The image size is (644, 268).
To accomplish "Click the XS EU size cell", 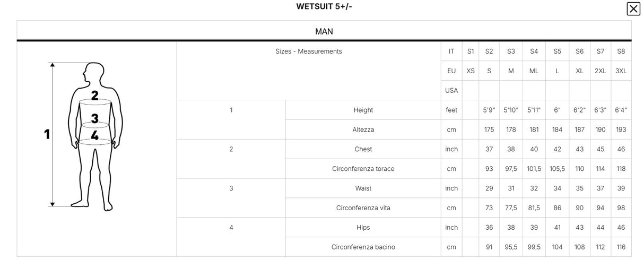I will tap(471, 71).
